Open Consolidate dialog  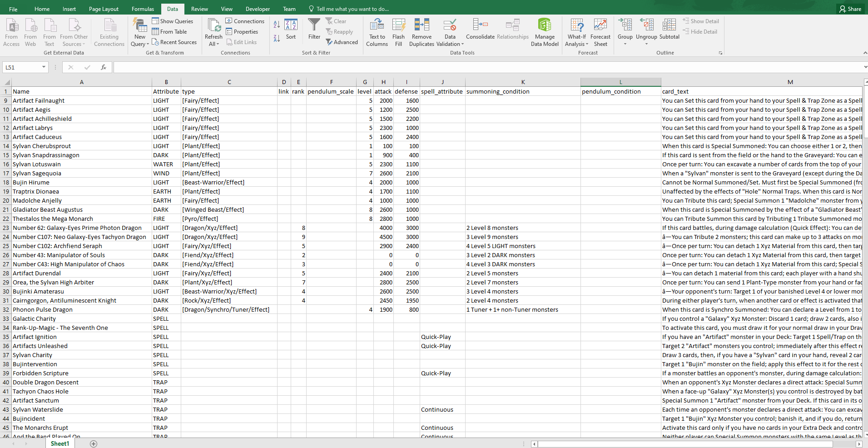(x=480, y=30)
